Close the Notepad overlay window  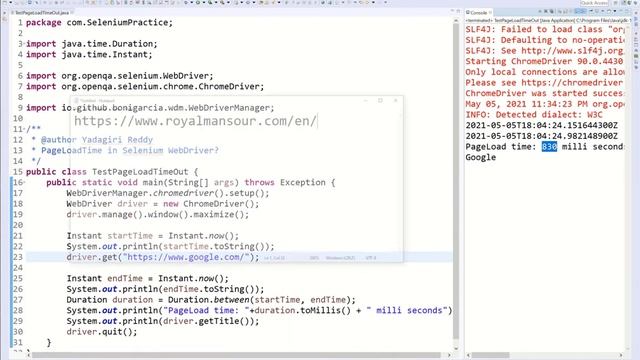coord(395,100)
